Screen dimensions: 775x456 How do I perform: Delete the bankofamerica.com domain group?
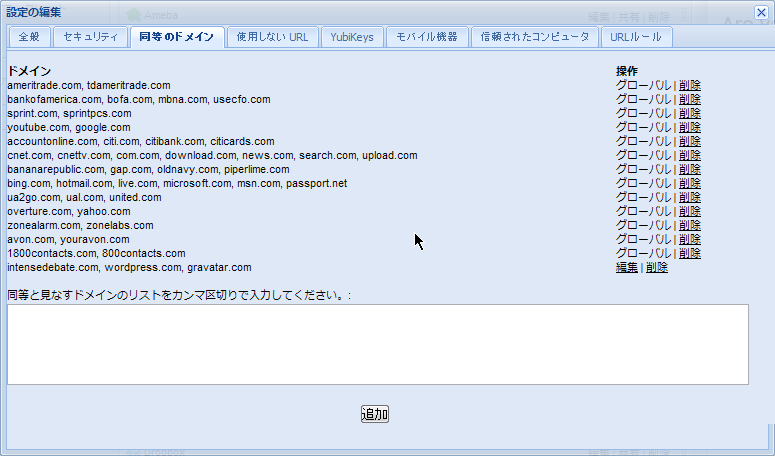point(689,99)
